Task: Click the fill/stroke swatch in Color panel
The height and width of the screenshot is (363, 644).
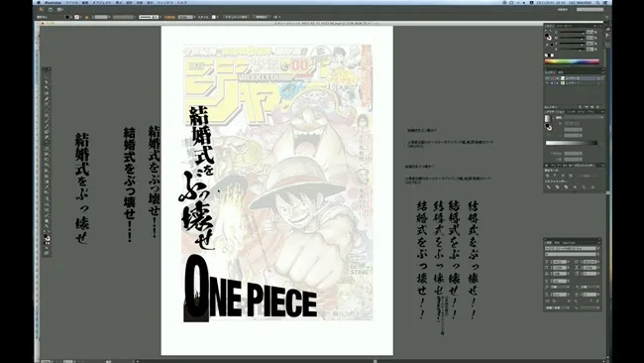Action: tap(548, 36)
